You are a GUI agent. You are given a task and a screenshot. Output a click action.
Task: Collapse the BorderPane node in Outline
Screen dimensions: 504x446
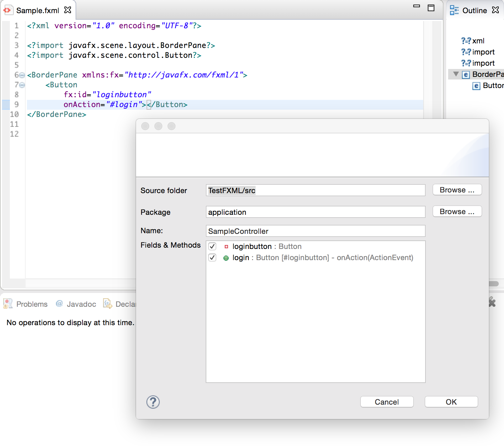click(456, 74)
